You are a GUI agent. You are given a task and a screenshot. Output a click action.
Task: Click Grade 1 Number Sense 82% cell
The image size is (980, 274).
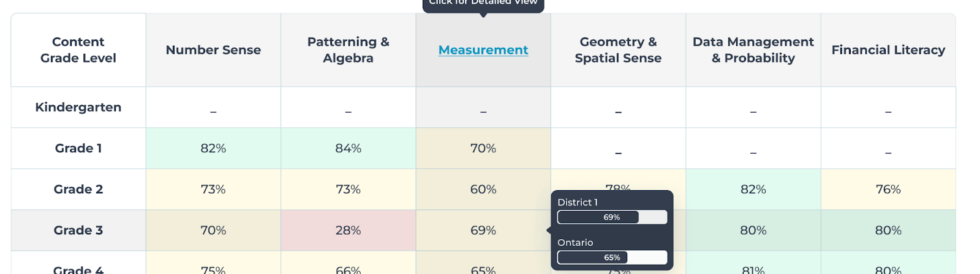click(213, 149)
